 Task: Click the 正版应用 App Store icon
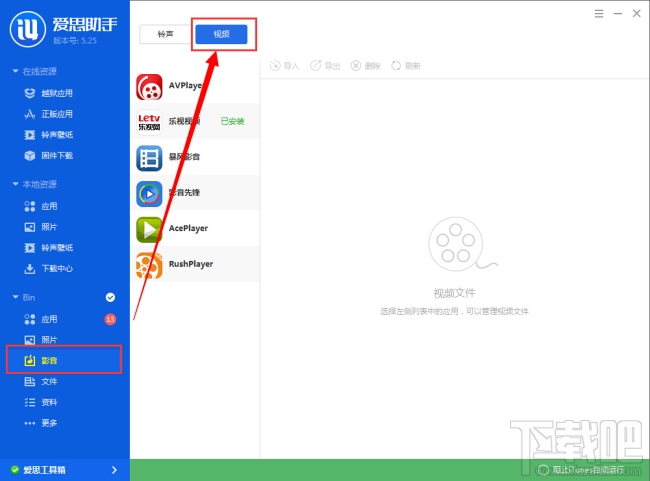coord(29,114)
